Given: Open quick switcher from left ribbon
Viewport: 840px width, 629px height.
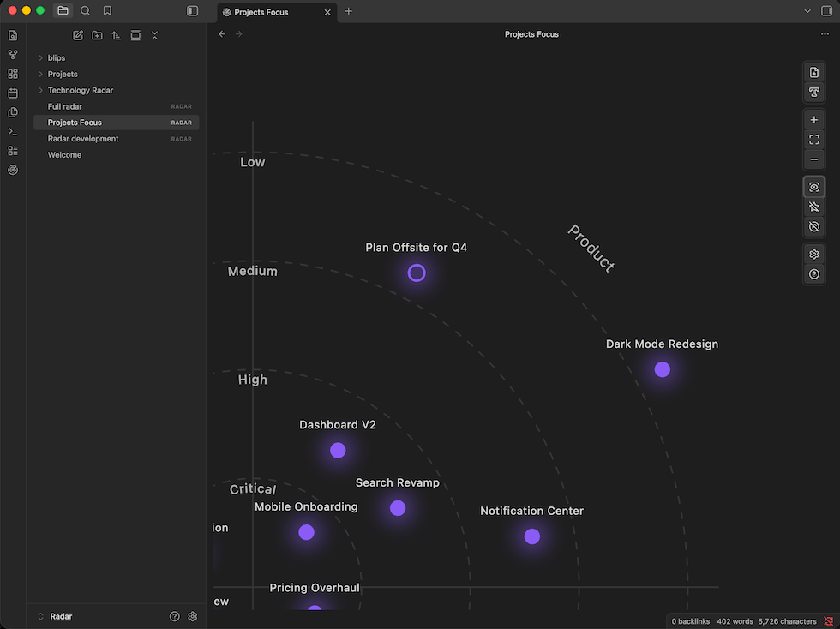Looking at the screenshot, I should pyautogui.click(x=13, y=35).
